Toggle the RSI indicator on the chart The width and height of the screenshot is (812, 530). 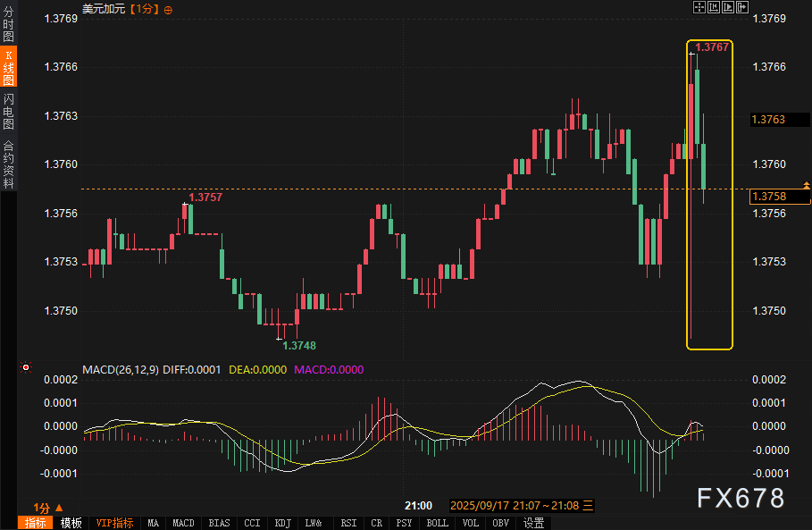coord(348,523)
